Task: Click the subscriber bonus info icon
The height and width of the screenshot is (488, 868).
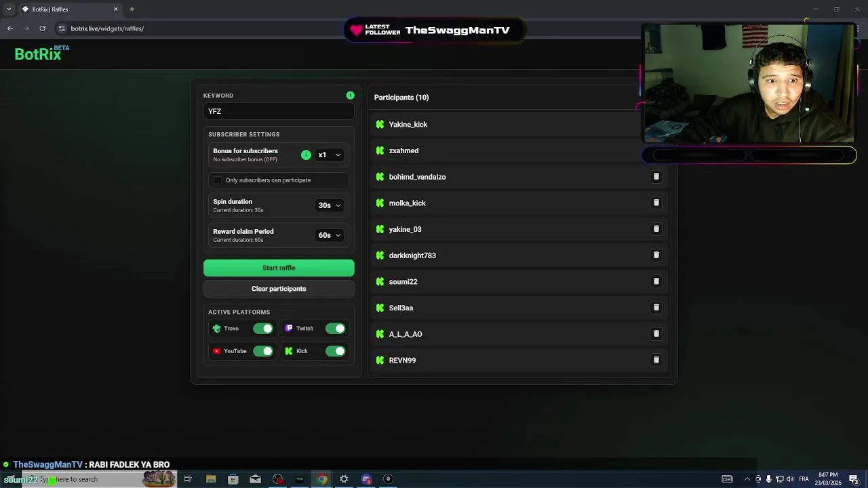Action: [x=306, y=155]
